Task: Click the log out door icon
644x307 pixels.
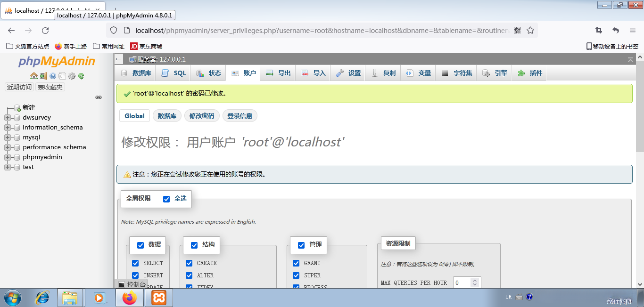Action: point(43,76)
